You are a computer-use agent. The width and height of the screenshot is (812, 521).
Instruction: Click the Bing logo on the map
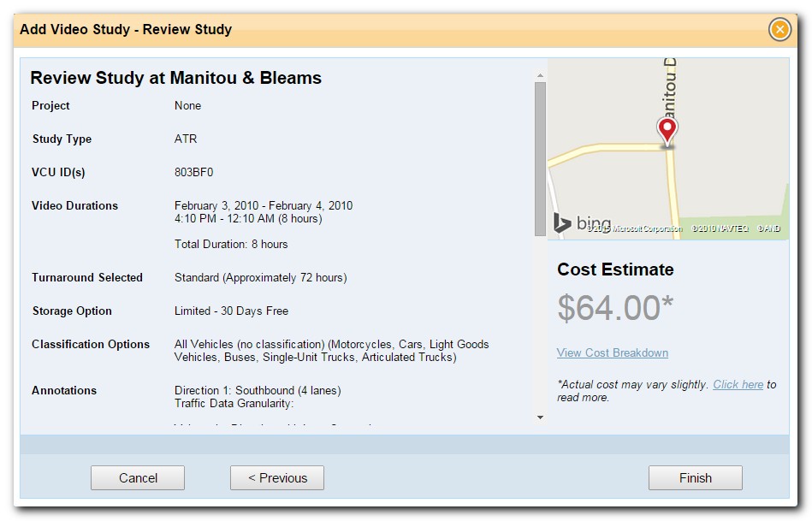tap(583, 223)
